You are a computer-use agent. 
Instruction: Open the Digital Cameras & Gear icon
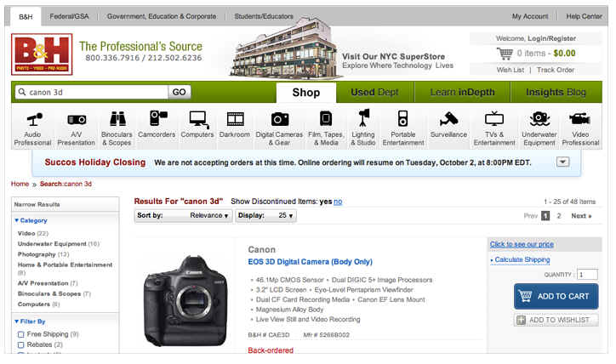tap(280, 119)
